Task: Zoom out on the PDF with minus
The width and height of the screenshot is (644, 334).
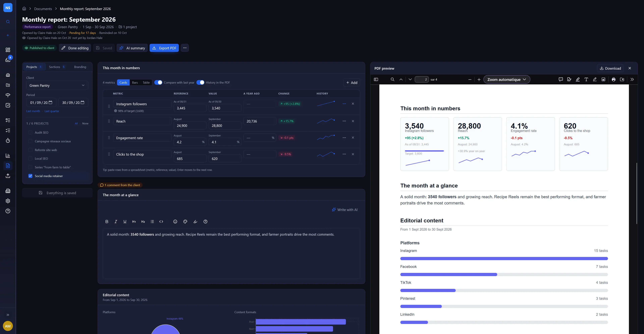Action: coord(470,80)
